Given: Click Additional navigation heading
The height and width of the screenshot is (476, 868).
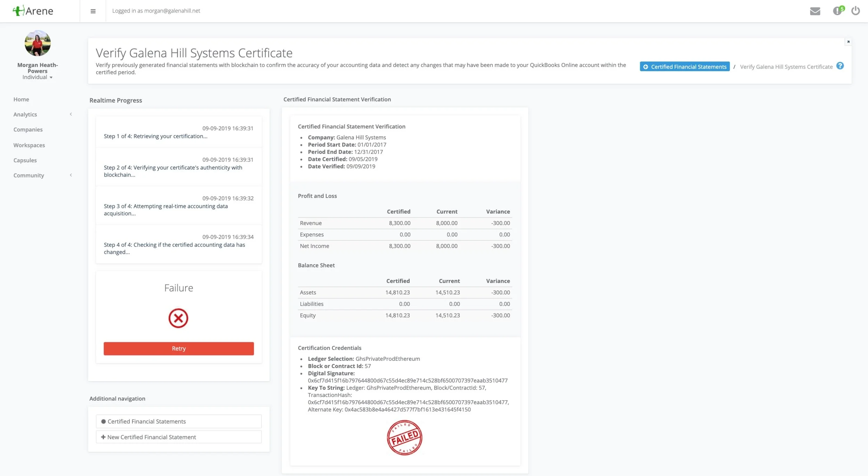Looking at the screenshot, I should pos(117,399).
